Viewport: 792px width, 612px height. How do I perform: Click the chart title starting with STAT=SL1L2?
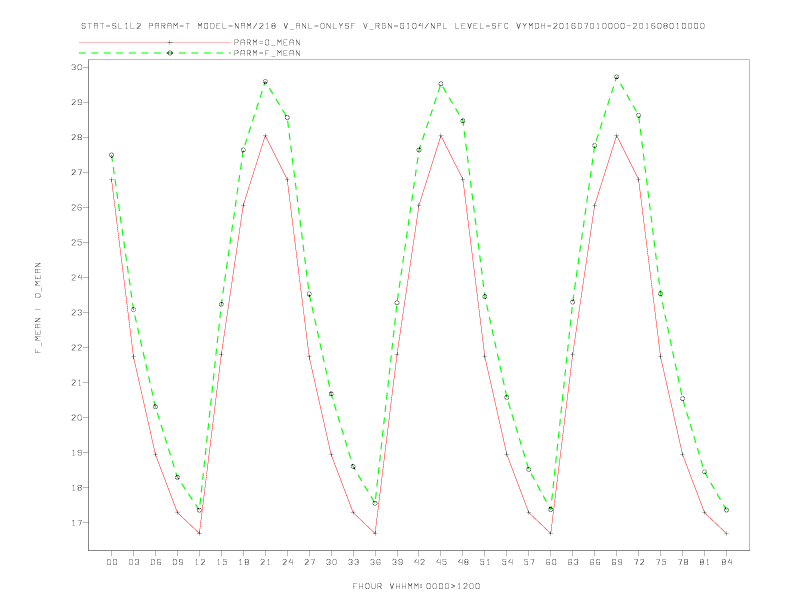[392, 26]
